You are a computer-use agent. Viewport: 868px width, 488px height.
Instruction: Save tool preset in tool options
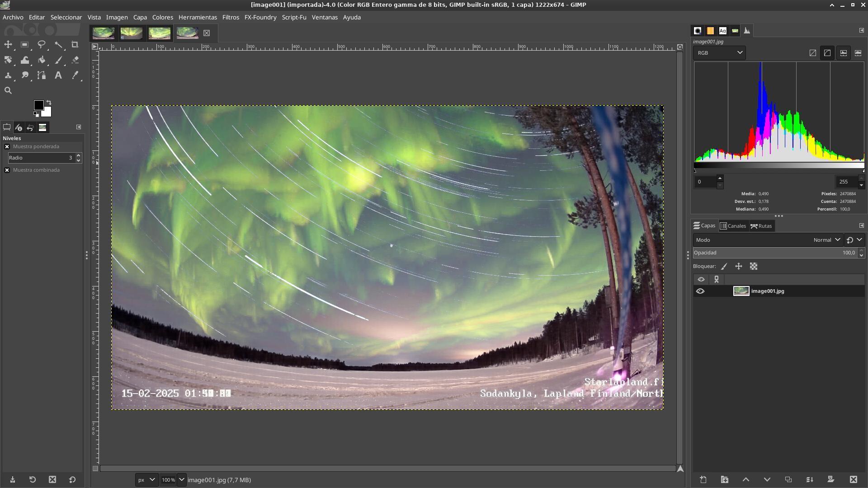[x=13, y=480]
